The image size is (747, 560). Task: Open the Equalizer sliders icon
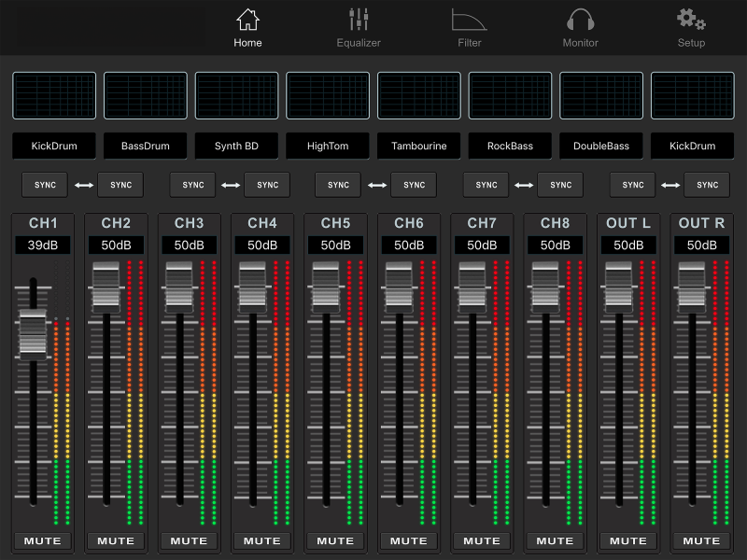[x=359, y=20]
